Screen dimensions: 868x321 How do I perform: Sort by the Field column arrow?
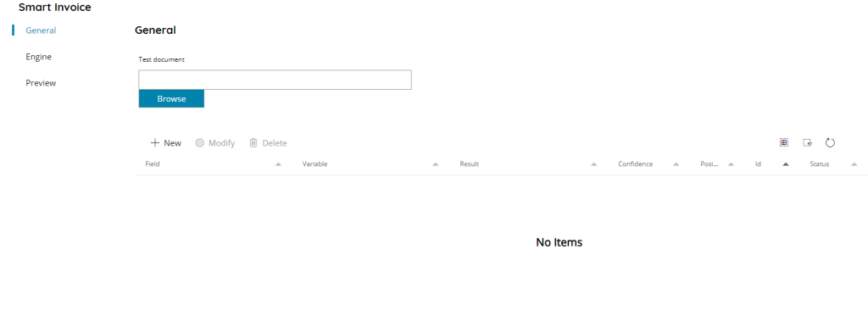pyautogui.click(x=278, y=164)
